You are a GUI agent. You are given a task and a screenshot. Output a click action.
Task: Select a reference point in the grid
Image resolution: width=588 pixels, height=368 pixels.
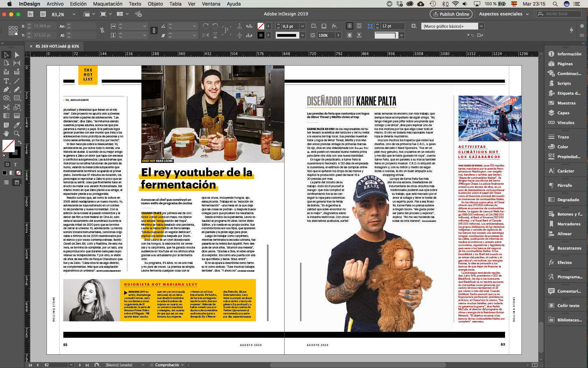(13, 30)
